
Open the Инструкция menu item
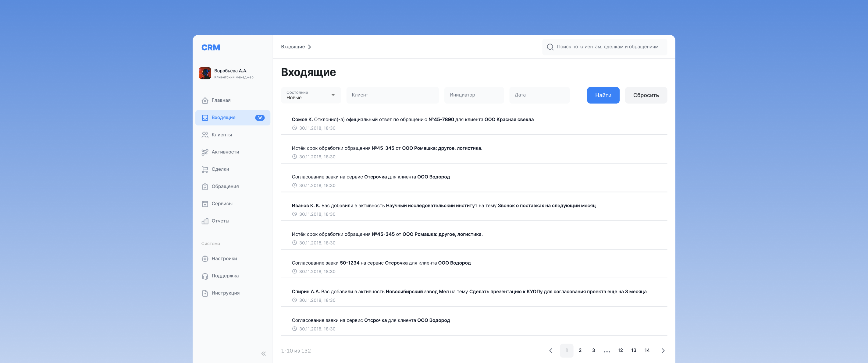(233, 293)
